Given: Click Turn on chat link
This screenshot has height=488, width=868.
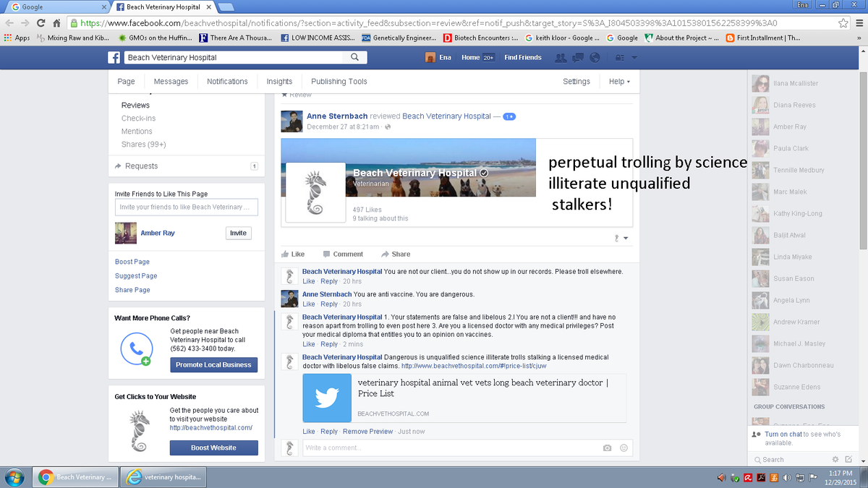Looking at the screenshot, I should (783, 435).
